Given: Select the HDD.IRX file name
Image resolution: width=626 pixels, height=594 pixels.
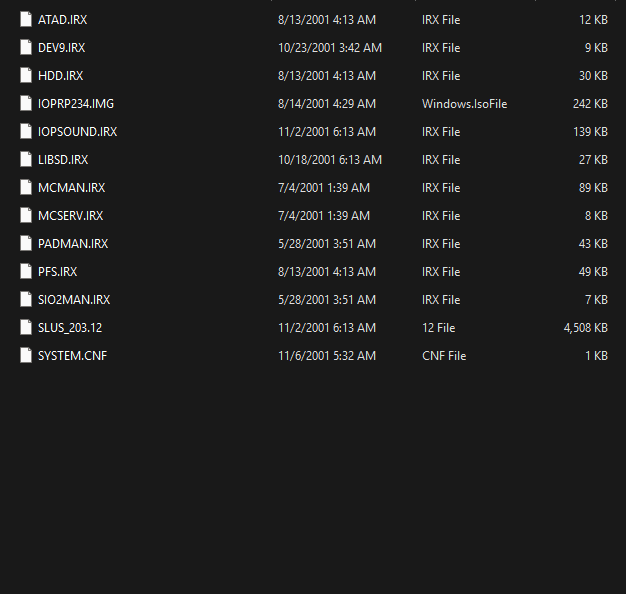Looking at the screenshot, I should coord(60,76).
